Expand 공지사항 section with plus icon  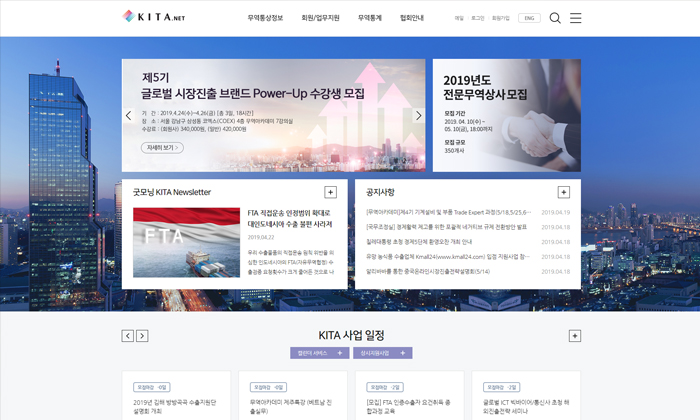click(564, 192)
